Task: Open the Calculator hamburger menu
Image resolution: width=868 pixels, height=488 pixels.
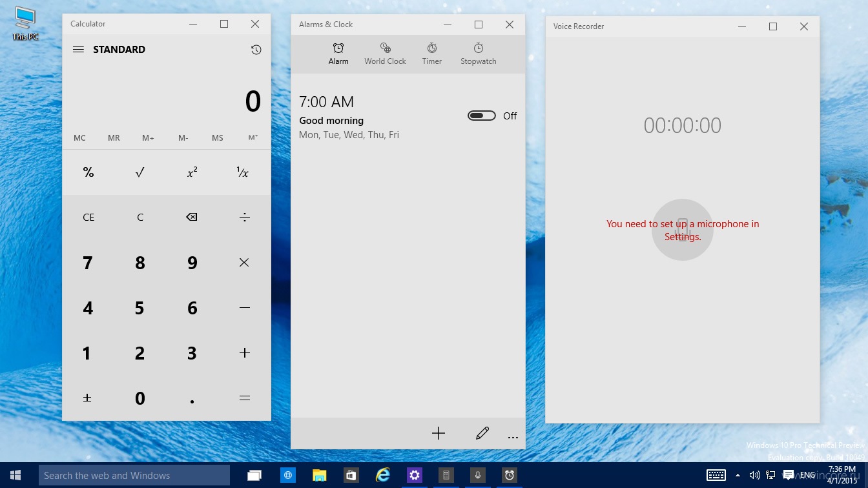Action: (x=78, y=49)
